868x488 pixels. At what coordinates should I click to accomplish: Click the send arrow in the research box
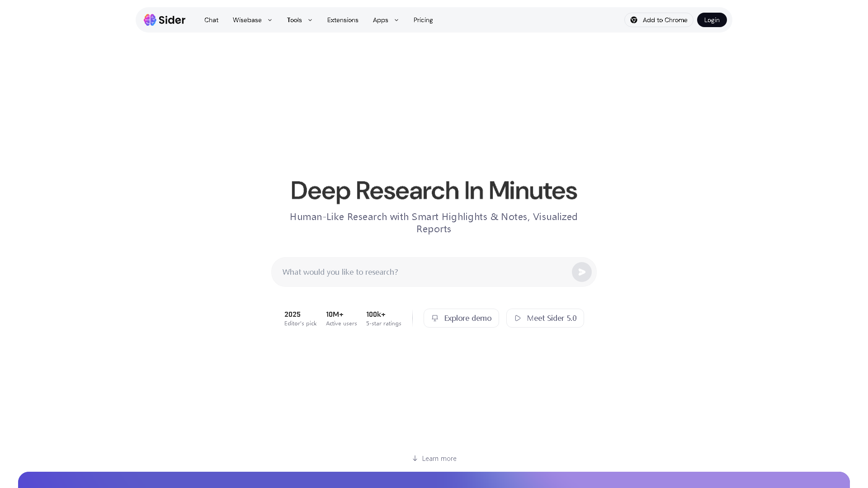[x=581, y=272]
